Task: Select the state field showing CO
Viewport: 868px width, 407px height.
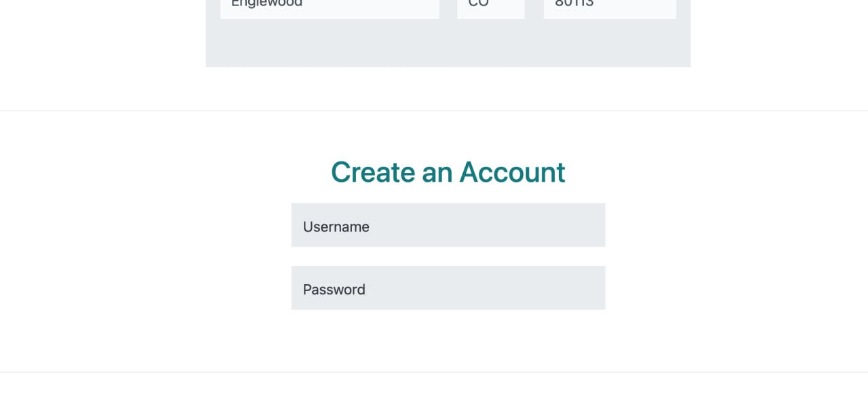Action: pyautogui.click(x=491, y=7)
